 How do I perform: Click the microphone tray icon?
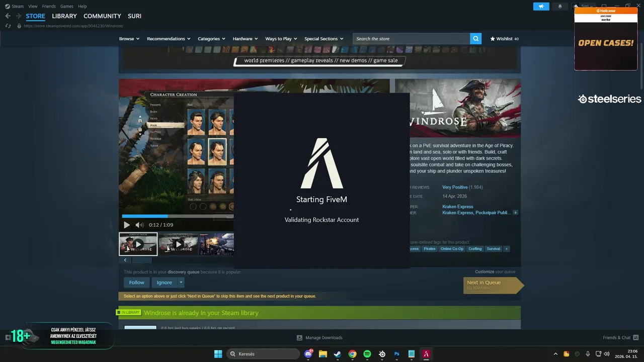coord(588,354)
